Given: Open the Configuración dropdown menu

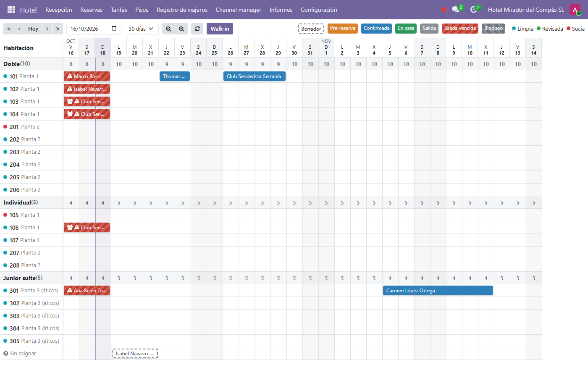Looking at the screenshot, I should (x=319, y=10).
